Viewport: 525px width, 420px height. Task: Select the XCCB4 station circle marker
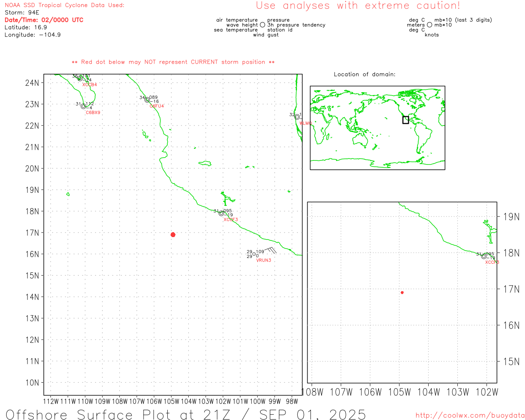coord(80,78)
